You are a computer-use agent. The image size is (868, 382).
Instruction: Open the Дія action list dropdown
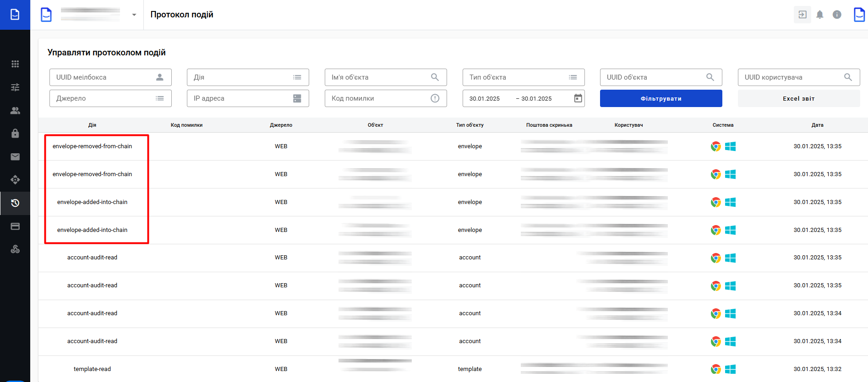click(x=247, y=77)
